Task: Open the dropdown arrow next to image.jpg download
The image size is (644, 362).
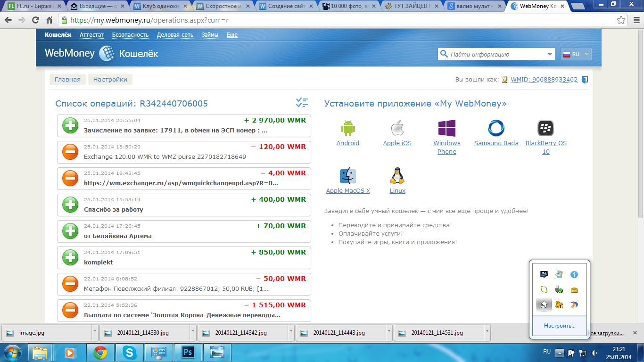Action: tap(95, 332)
